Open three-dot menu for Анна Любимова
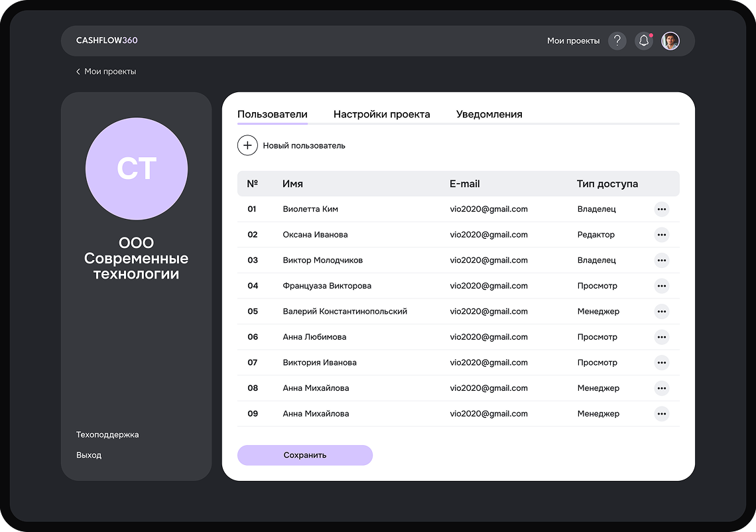Image resolution: width=756 pixels, height=532 pixels. (661, 337)
